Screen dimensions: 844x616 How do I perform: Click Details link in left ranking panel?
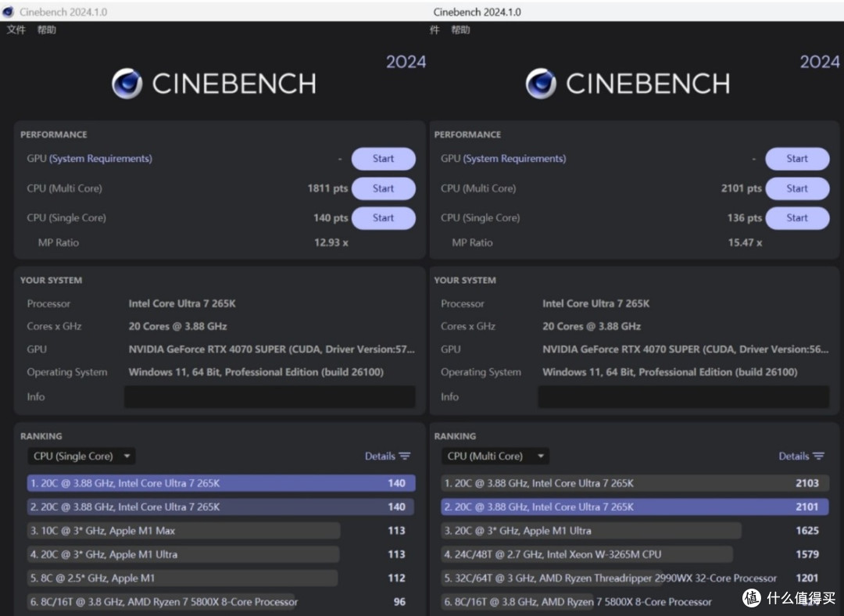380,456
